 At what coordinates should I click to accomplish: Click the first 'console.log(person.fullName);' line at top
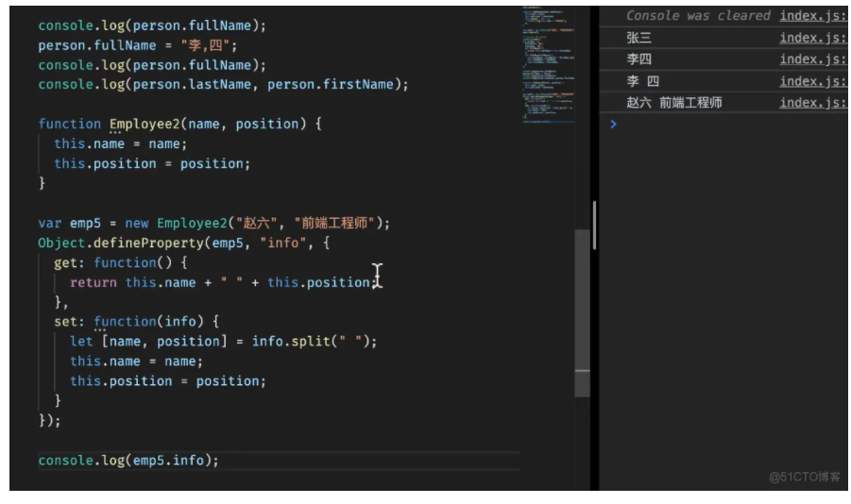point(152,25)
